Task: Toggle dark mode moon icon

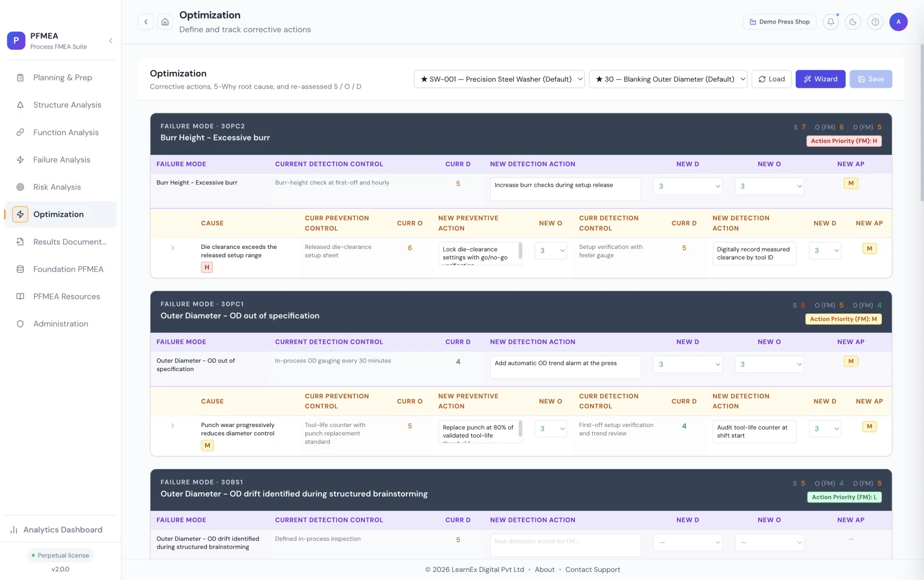Action: 853,22
